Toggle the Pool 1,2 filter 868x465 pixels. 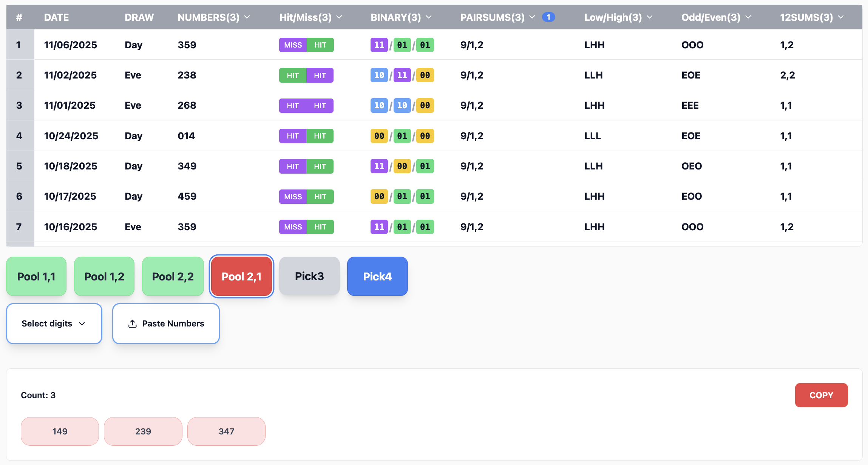pyautogui.click(x=104, y=276)
